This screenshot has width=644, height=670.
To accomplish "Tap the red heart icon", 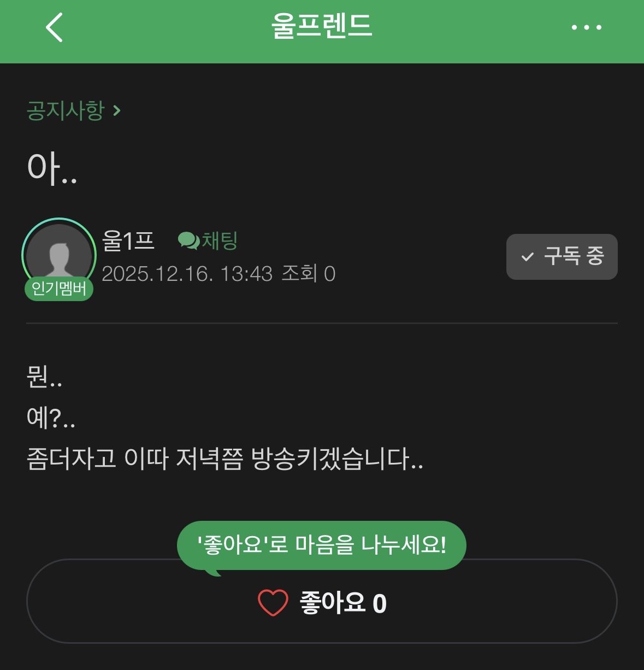I will pyautogui.click(x=273, y=603).
